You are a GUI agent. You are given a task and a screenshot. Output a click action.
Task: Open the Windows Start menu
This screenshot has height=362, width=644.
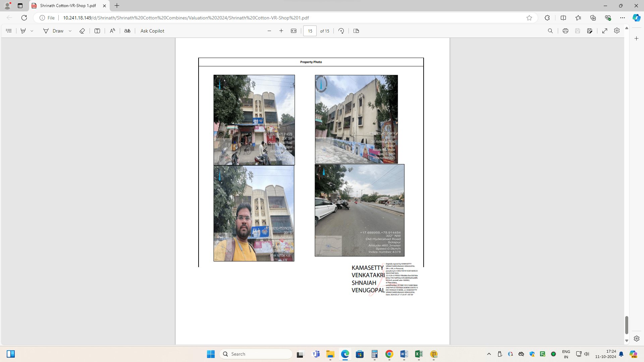click(211, 354)
